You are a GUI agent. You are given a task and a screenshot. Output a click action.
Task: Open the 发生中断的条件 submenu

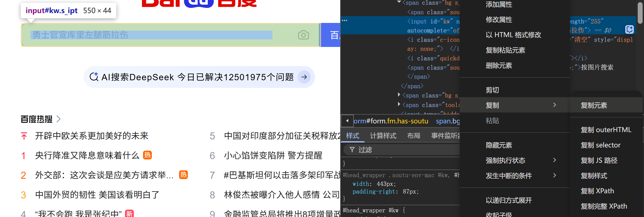555,175
